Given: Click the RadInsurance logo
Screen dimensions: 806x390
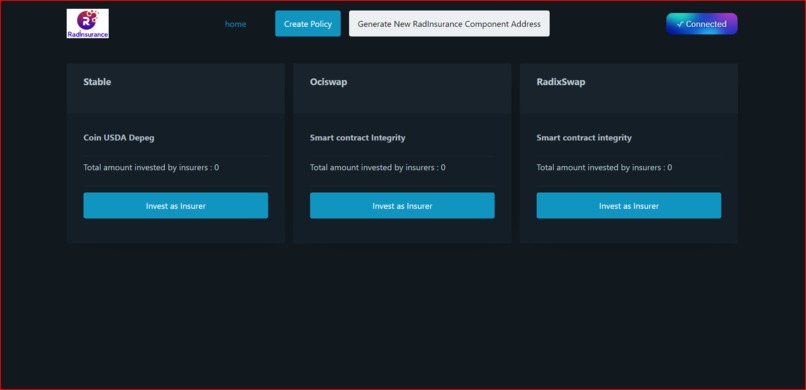Looking at the screenshot, I should click(87, 24).
